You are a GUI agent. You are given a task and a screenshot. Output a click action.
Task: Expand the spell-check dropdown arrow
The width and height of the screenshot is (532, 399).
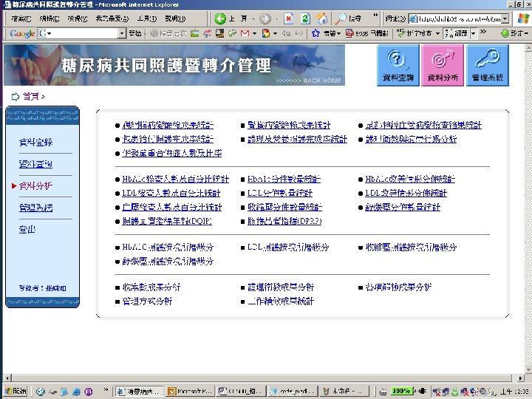(x=437, y=33)
